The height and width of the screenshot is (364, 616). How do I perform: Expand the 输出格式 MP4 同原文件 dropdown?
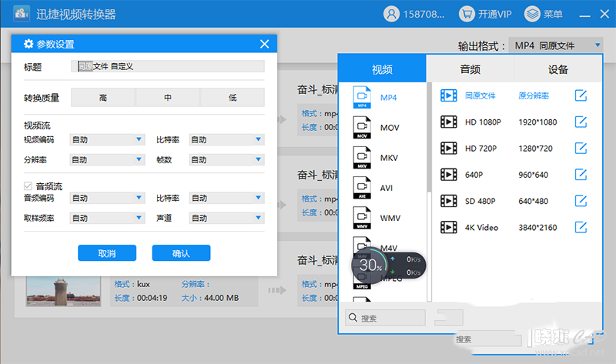tap(555, 45)
